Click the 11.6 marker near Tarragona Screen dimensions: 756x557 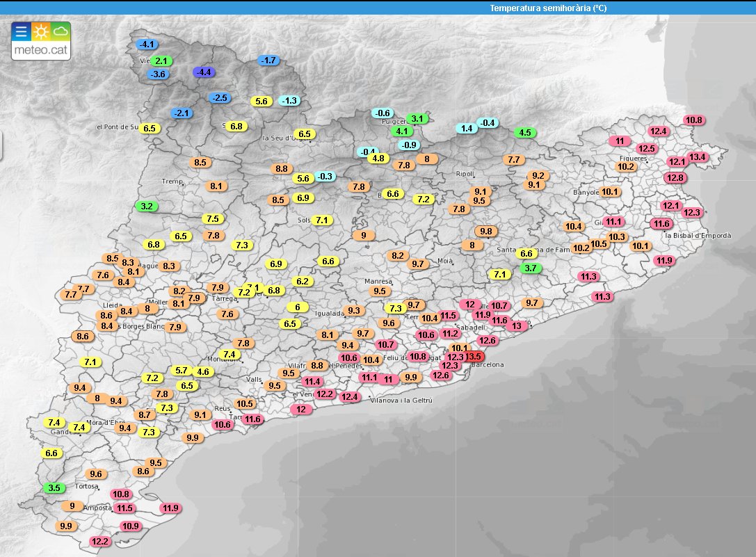(252, 419)
